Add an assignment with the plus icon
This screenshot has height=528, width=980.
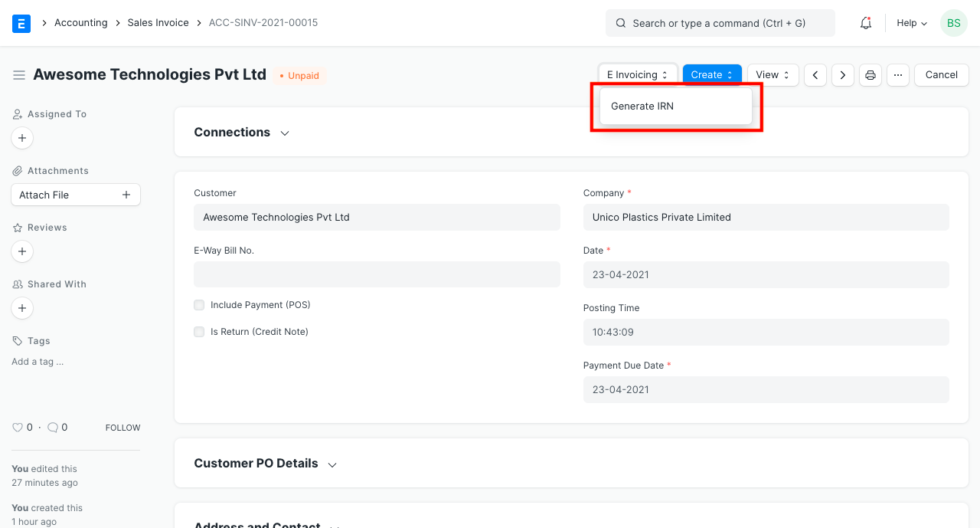coord(21,138)
